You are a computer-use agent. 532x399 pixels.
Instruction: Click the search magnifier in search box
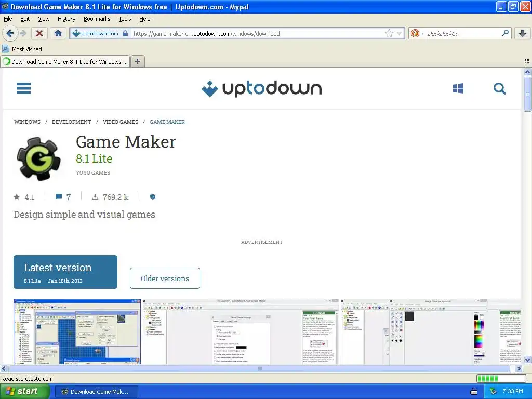click(x=505, y=33)
